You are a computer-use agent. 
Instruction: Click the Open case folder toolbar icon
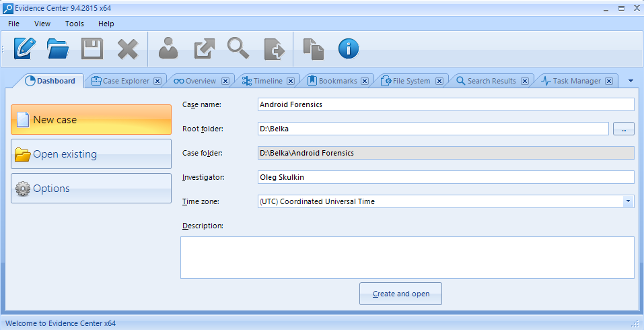57,48
